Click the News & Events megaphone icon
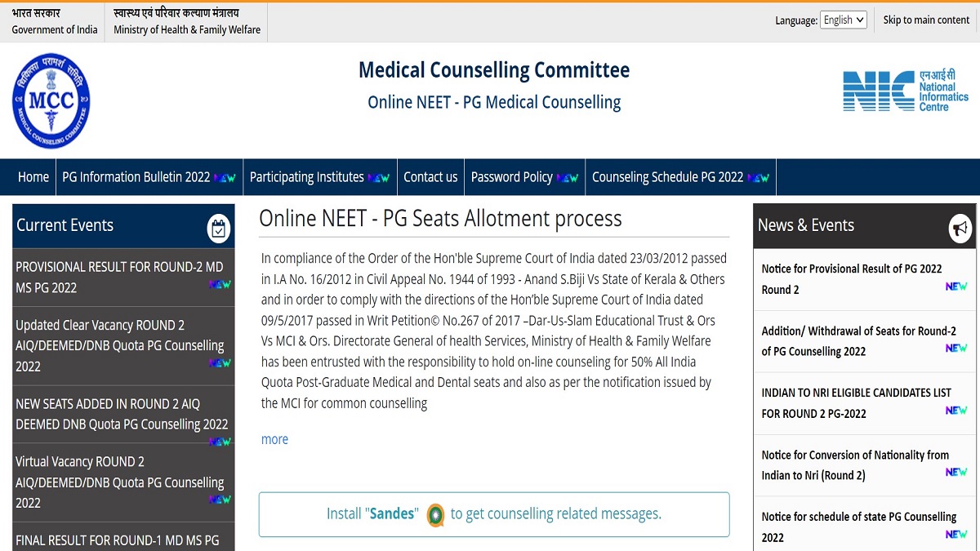The width and height of the screenshot is (980, 551). (x=960, y=229)
